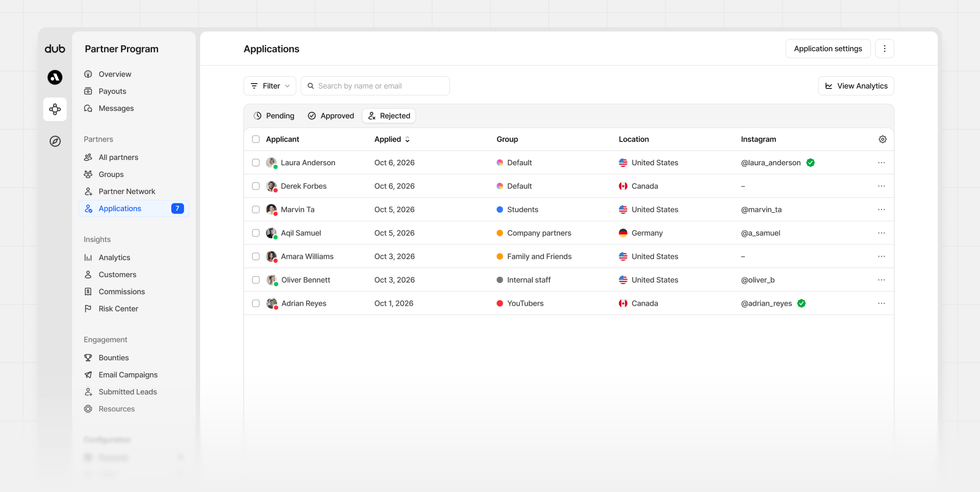Check the box for Derek Forbes
Image resolution: width=980 pixels, height=492 pixels.
[x=255, y=186]
